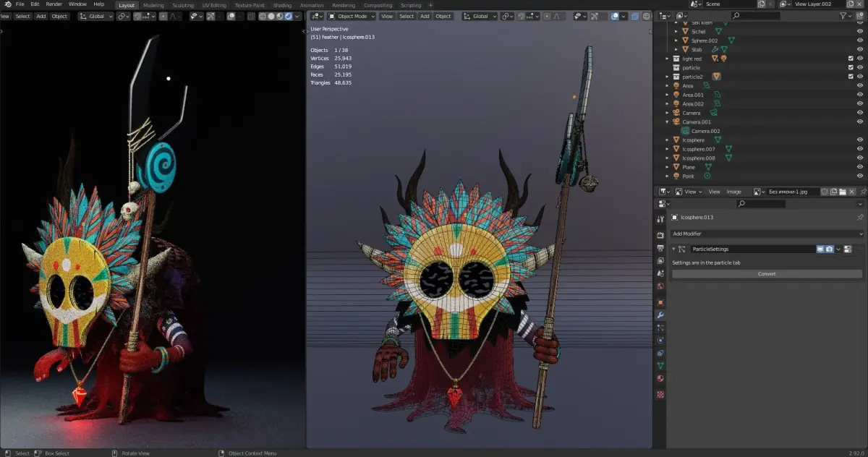
Task: Open the View Layer properties tab
Action: coord(660,260)
